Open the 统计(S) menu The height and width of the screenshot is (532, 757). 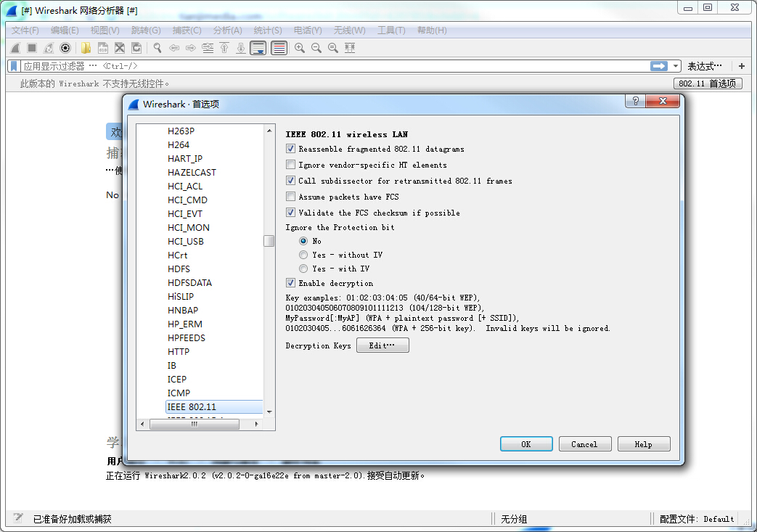[x=268, y=30]
